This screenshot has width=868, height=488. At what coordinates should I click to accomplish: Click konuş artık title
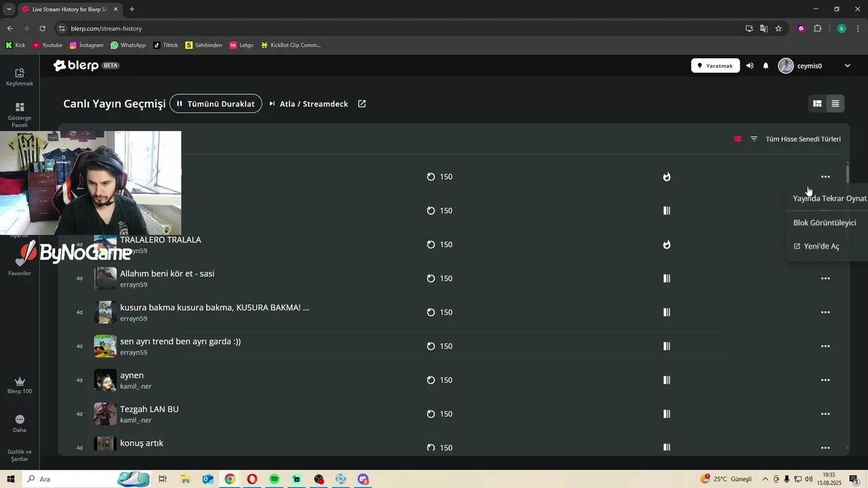142,443
